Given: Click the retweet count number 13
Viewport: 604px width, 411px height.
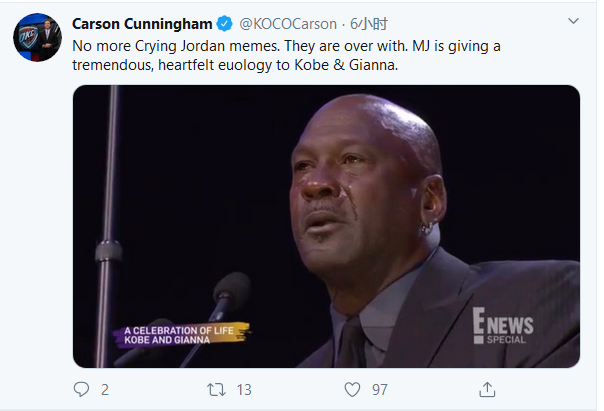Looking at the screenshot, I should (244, 389).
